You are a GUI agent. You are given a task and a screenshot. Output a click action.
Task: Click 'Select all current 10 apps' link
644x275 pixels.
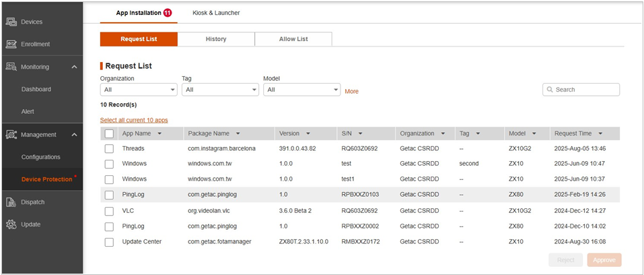click(x=134, y=120)
